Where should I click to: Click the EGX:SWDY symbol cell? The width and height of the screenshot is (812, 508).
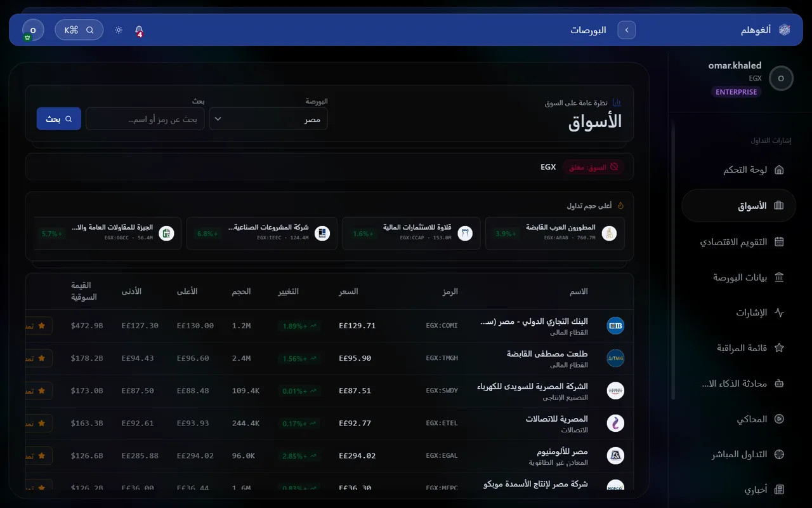(442, 391)
